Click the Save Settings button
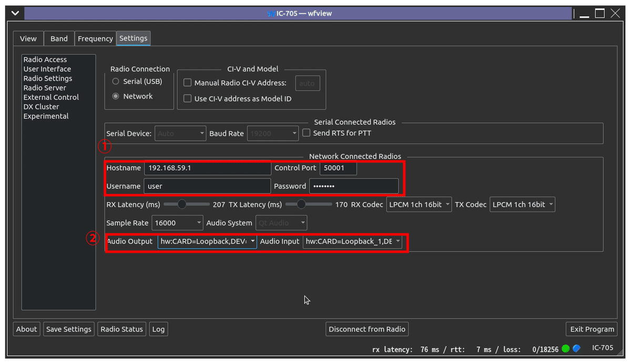This screenshot has height=364, width=631. click(x=68, y=329)
